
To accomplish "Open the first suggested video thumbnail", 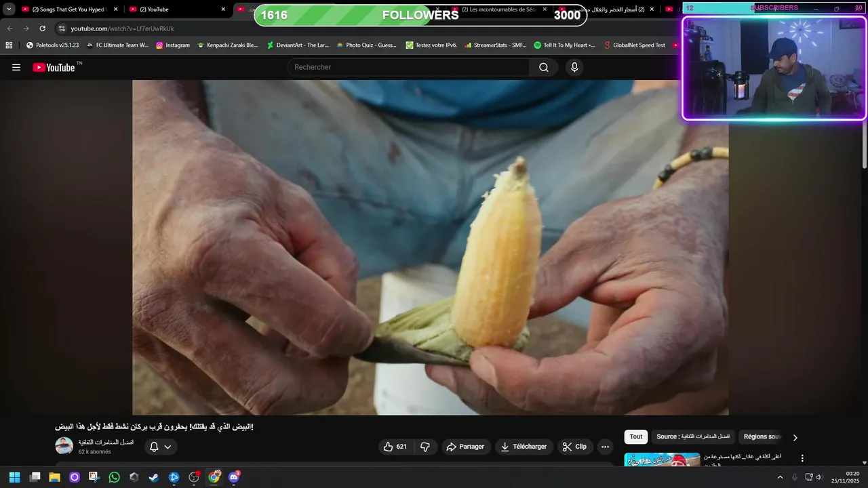I will (x=662, y=460).
